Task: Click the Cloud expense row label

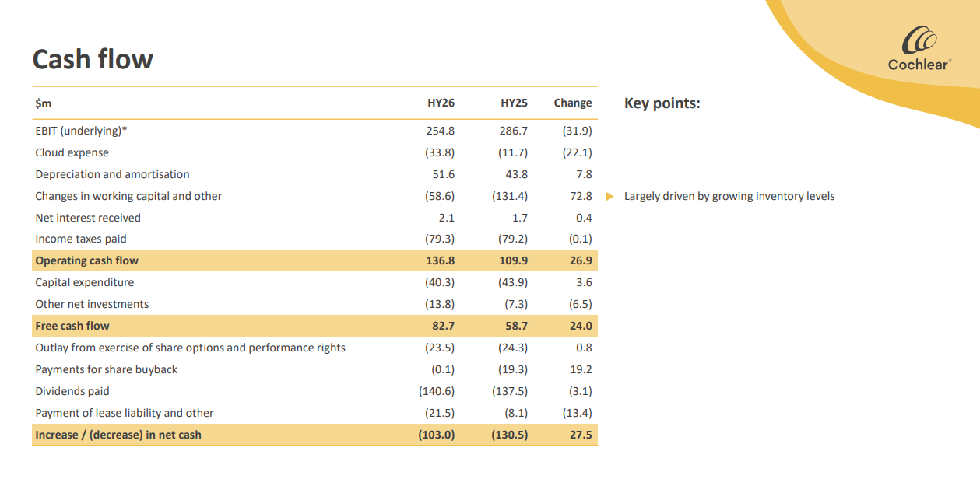Action: tap(72, 152)
